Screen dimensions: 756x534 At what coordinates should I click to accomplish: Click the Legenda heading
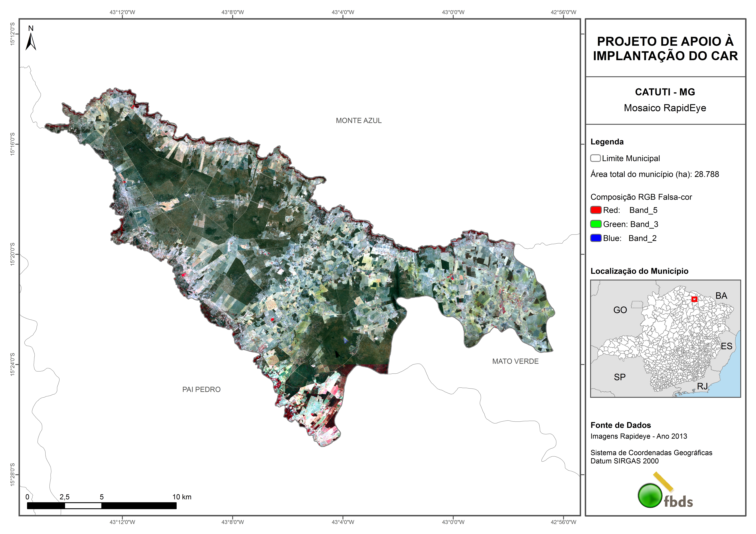pyautogui.click(x=607, y=142)
